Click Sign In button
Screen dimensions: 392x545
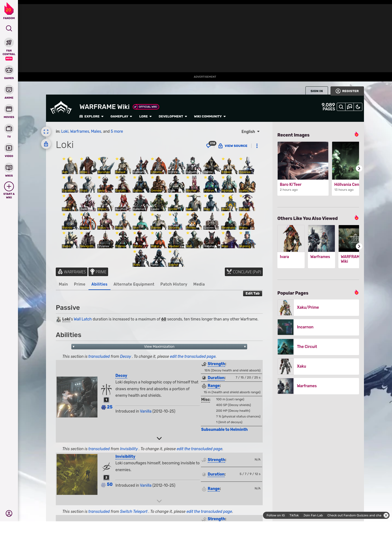[317, 91]
